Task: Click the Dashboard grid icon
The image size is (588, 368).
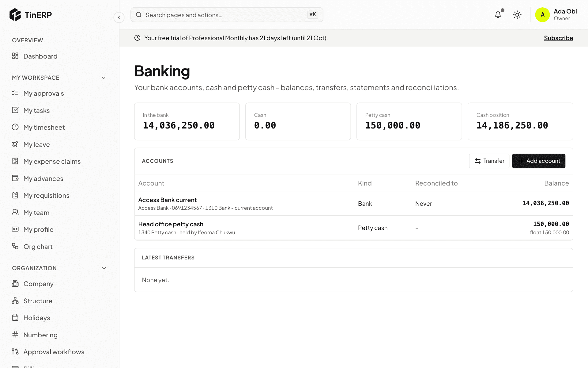Action: (15, 56)
